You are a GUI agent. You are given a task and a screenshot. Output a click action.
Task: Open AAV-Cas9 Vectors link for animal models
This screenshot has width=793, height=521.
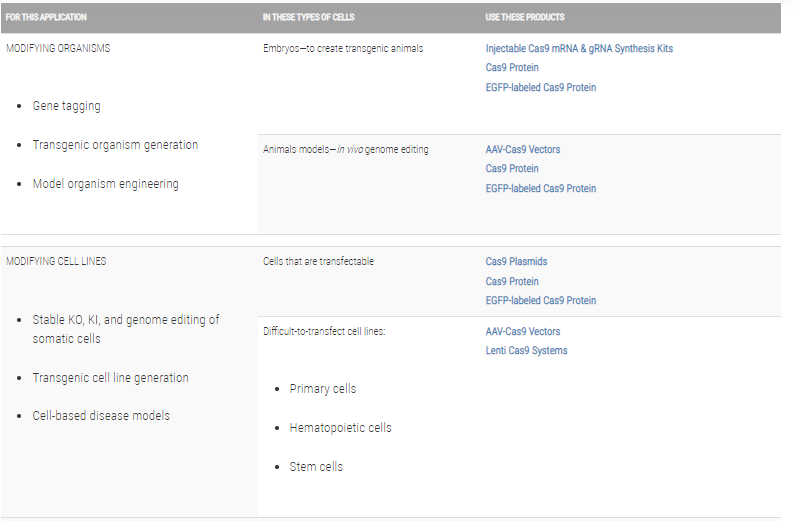523,150
